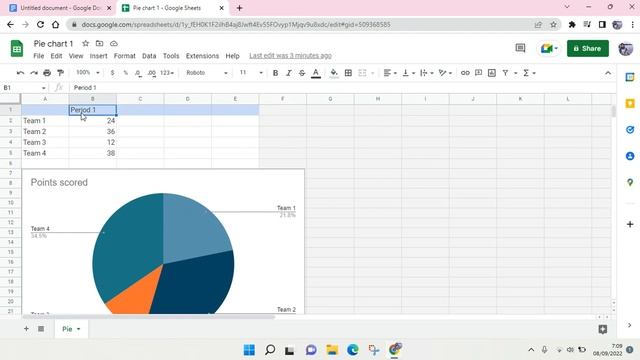Click the insert comment icon

[478, 73]
